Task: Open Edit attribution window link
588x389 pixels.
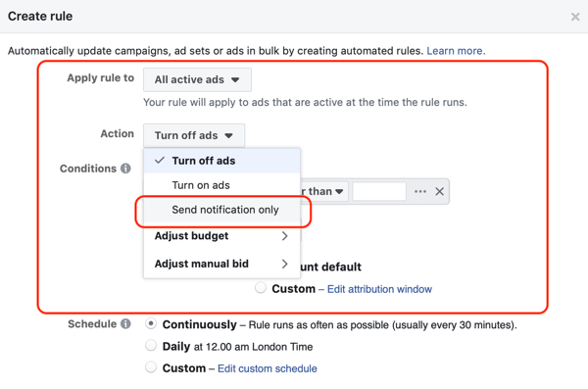Action: pyautogui.click(x=379, y=289)
